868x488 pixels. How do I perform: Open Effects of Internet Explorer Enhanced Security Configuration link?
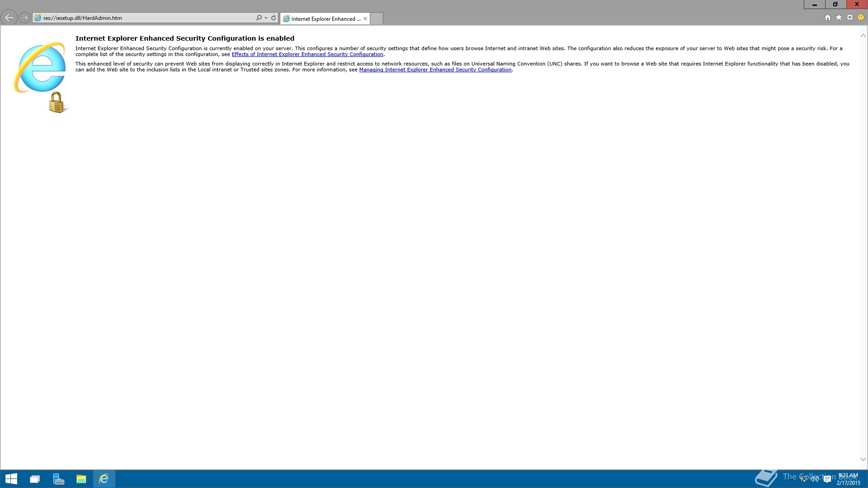(307, 54)
